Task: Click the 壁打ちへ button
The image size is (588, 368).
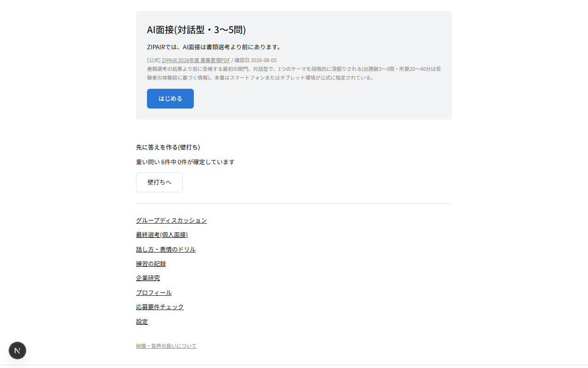Action: point(159,182)
